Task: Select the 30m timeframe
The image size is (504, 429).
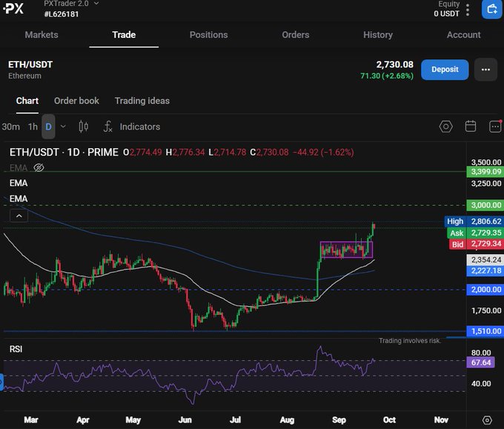Action: (10, 127)
